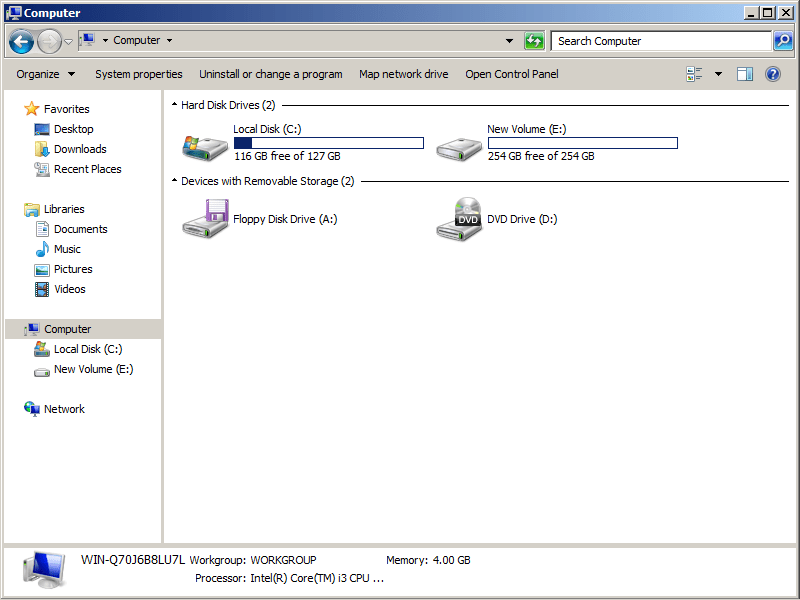Image resolution: width=800 pixels, height=600 pixels.
Task: Click Open Control Panel
Action: click(512, 74)
